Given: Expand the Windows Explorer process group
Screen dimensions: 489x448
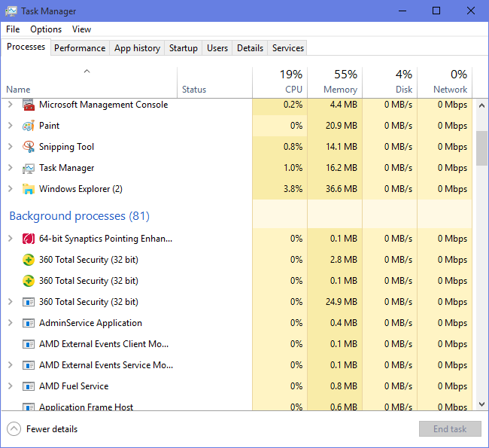Looking at the screenshot, I should 10,189.
